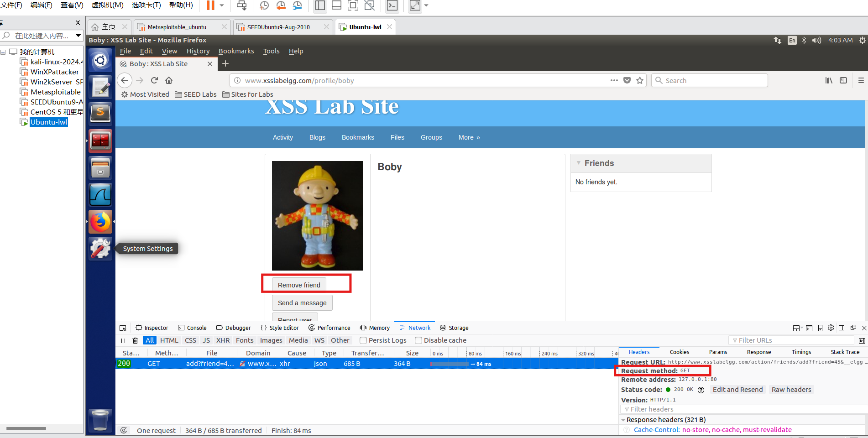This screenshot has height=438, width=868.
Task: Open the Timings tab
Action: (x=801, y=352)
